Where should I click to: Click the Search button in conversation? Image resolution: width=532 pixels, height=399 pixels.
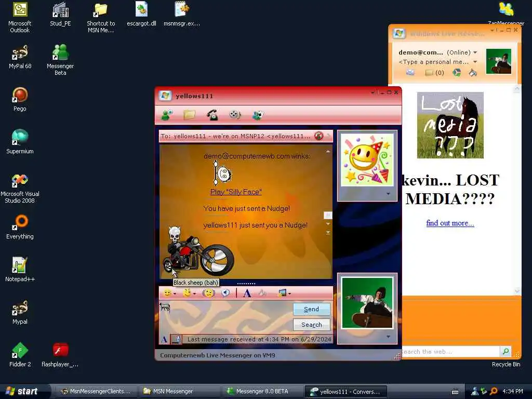click(x=312, y=325)
